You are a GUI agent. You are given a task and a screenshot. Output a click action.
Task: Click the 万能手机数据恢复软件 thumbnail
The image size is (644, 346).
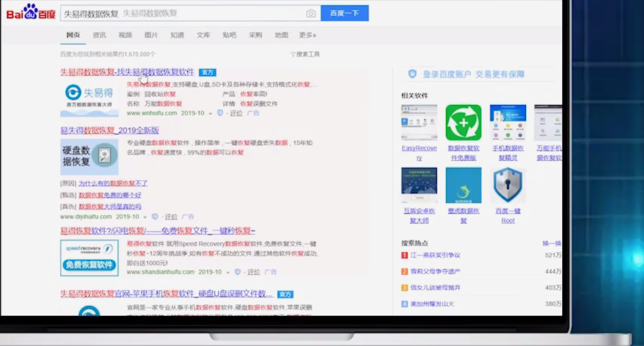pos(548,122)
